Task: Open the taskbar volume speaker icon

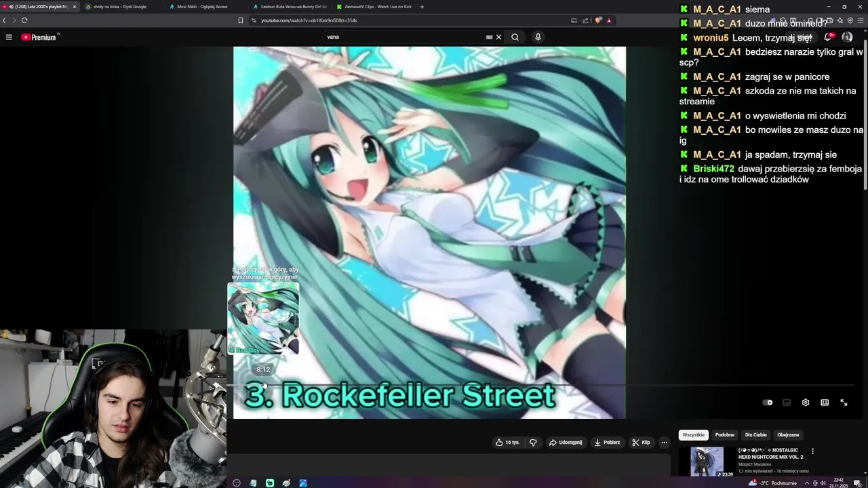Action: (x=823, y=483)
